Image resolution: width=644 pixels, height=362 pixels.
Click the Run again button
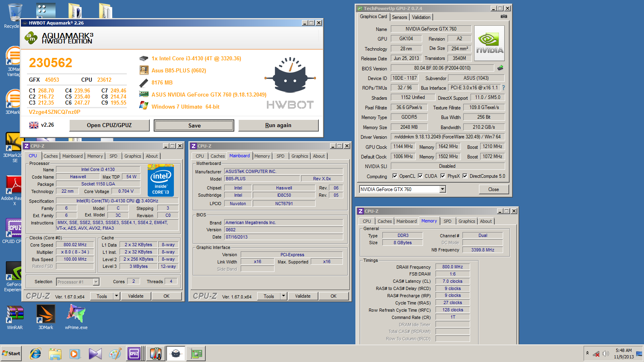[x=279, y=125]
